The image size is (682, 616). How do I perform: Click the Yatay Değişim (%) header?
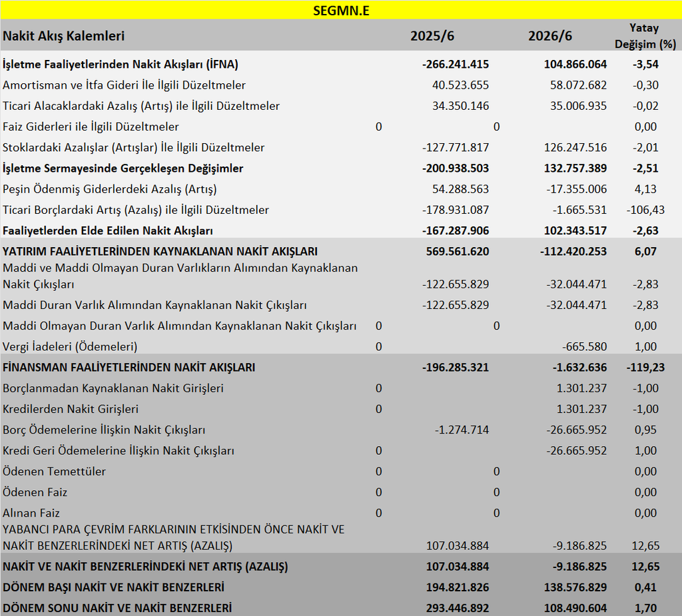click(645, 36)
